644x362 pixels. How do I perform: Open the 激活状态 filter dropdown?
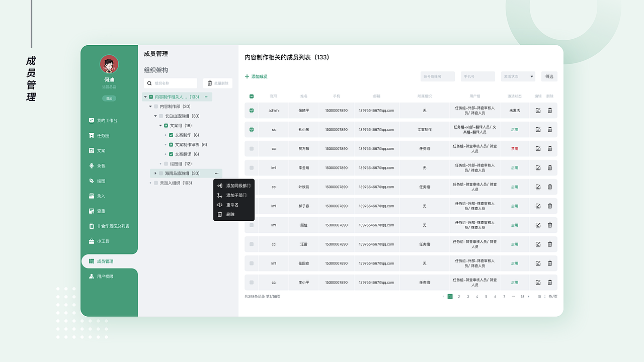[518, 76]
